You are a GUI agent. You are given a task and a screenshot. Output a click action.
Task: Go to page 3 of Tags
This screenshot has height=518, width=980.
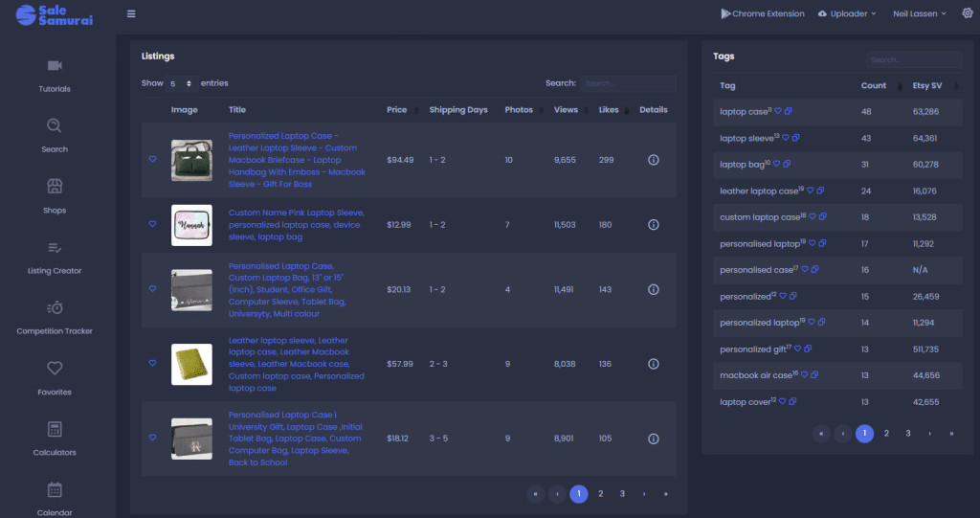tap(907, 434)
